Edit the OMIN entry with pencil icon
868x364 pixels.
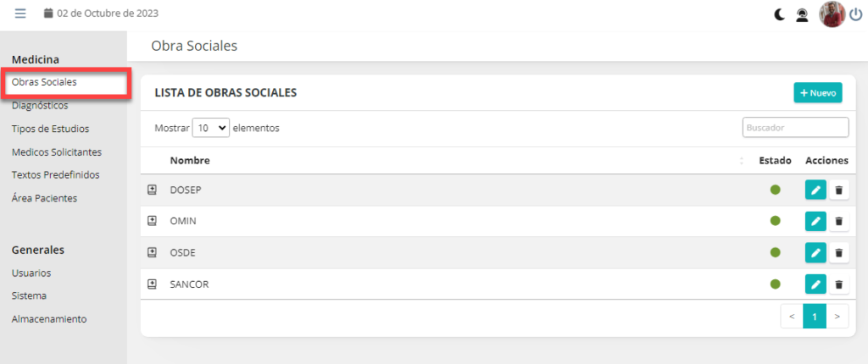(x=815, y=221)
